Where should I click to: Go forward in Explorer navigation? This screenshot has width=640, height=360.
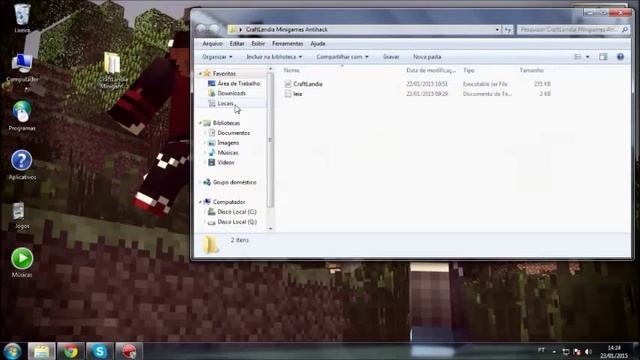tap(214, 29)
